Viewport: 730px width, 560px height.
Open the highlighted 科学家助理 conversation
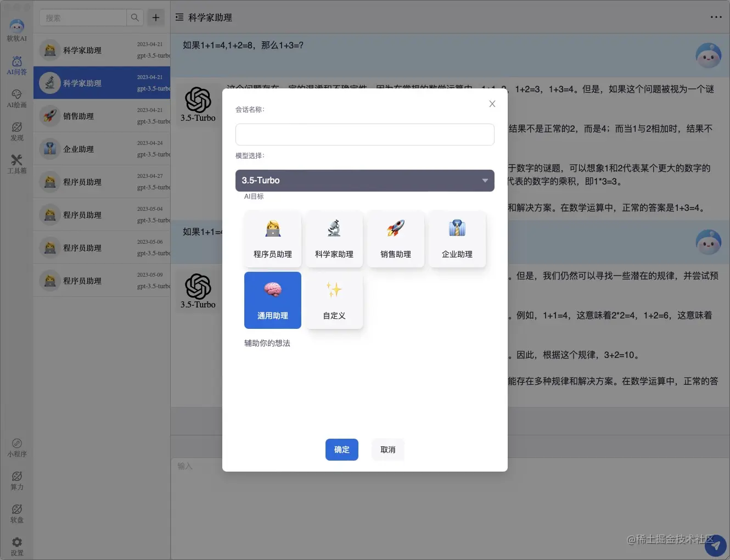102,83
